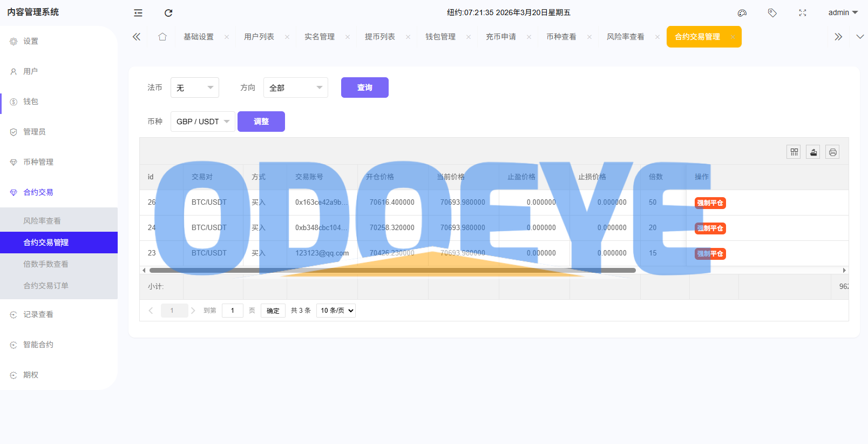868x444 pixels.
Task: Click the page number jump input field
Action: coord(233,311)
